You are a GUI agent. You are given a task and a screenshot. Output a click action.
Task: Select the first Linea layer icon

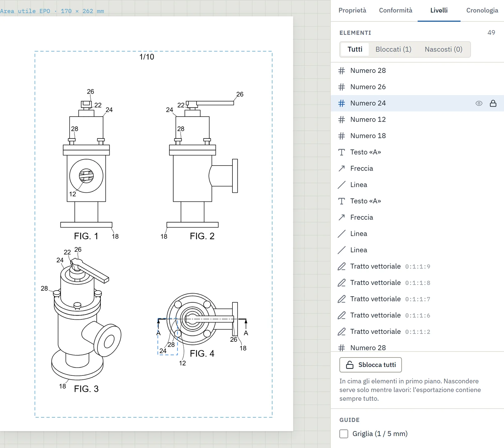tap(341, 185)
